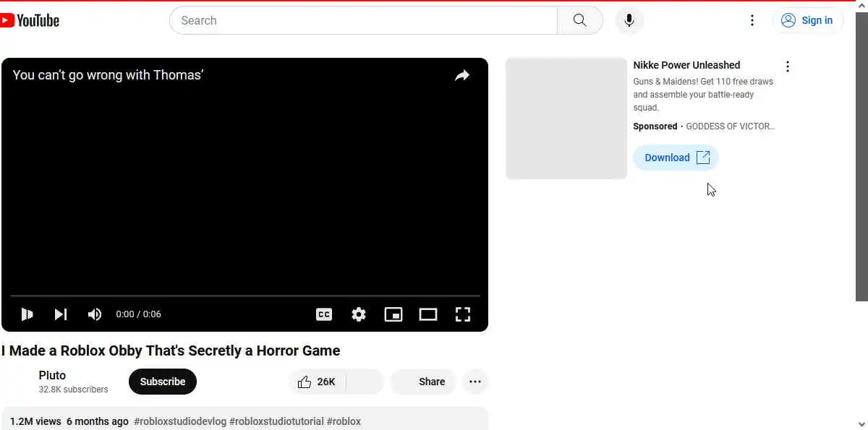Dislike the video
This screenshot has width=868, height=430.
point(365,382)
